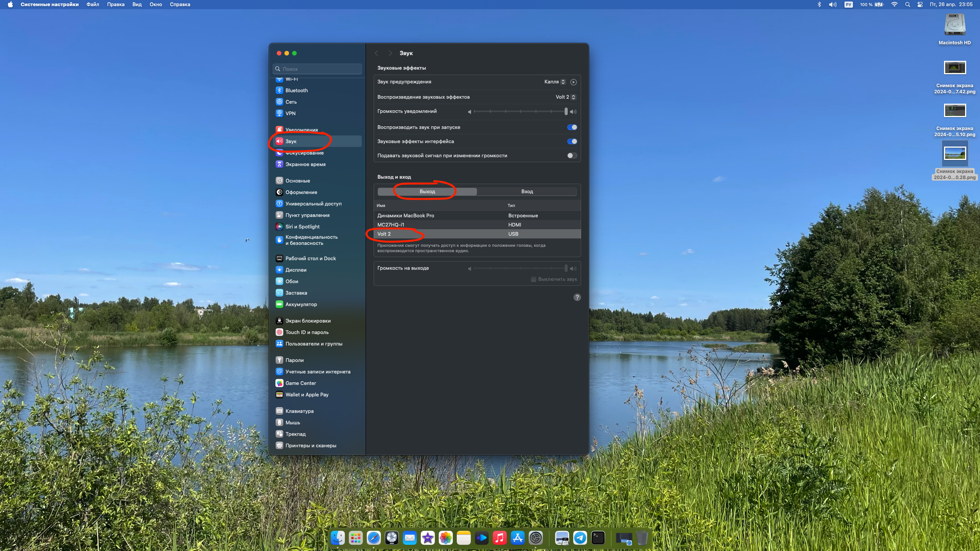Play the alert sound preview
Screen dimensions: 980x551
point(573,82)
